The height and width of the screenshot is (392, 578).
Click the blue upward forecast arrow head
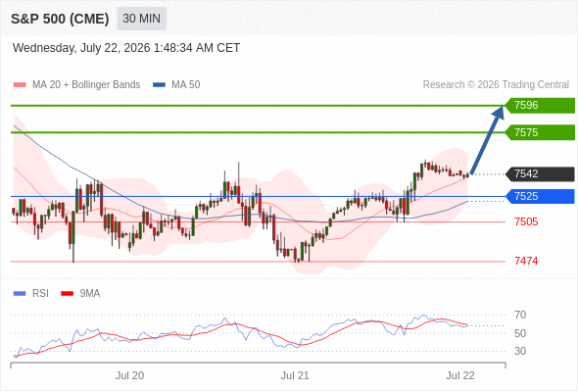[499, 113]
